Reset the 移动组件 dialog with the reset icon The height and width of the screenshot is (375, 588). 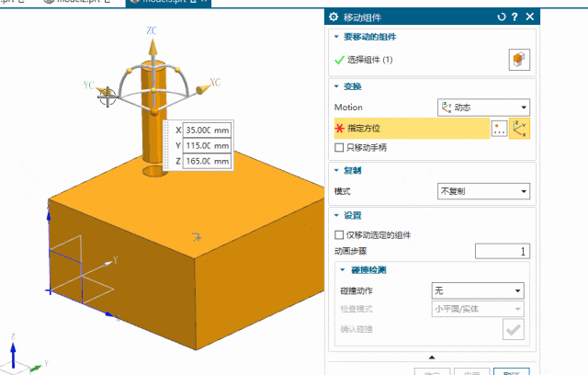point(501,17)
